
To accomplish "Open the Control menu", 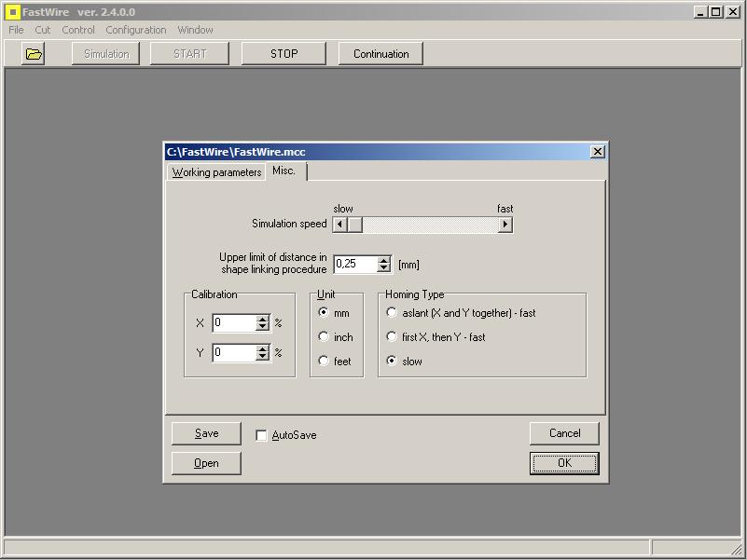I will pos(78,30).
